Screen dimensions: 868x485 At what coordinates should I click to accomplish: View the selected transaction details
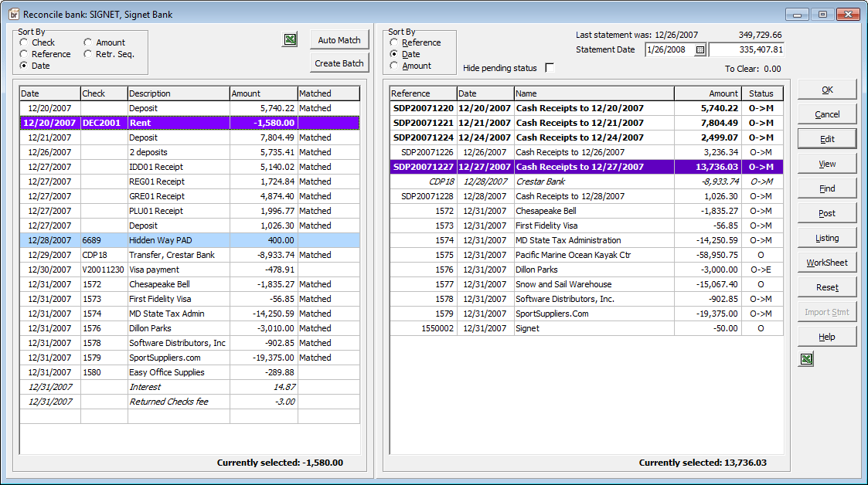pos(827,163)
